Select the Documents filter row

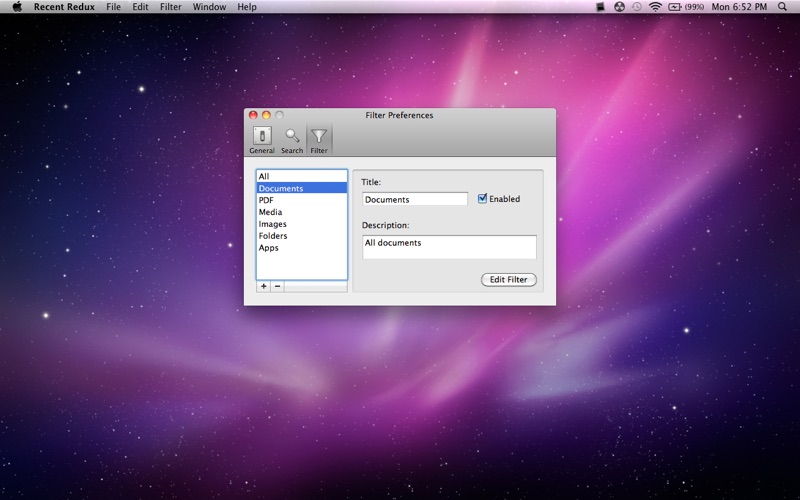coord(302,188)
